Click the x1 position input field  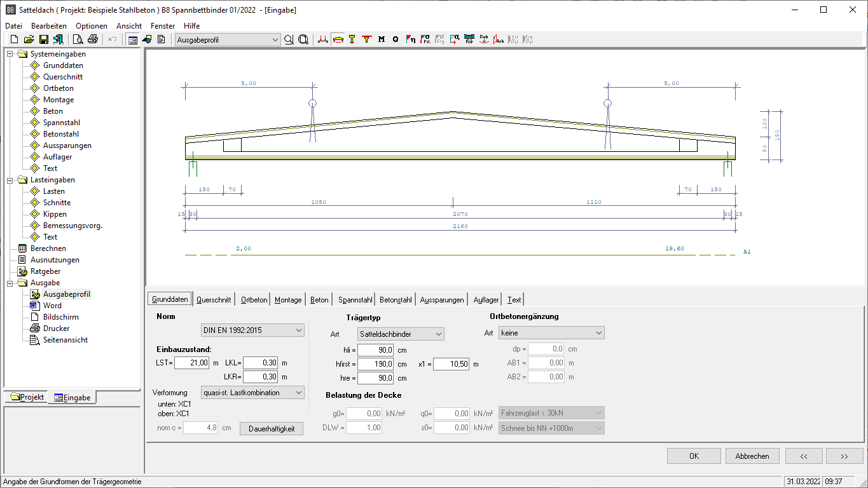coord(451,364)
